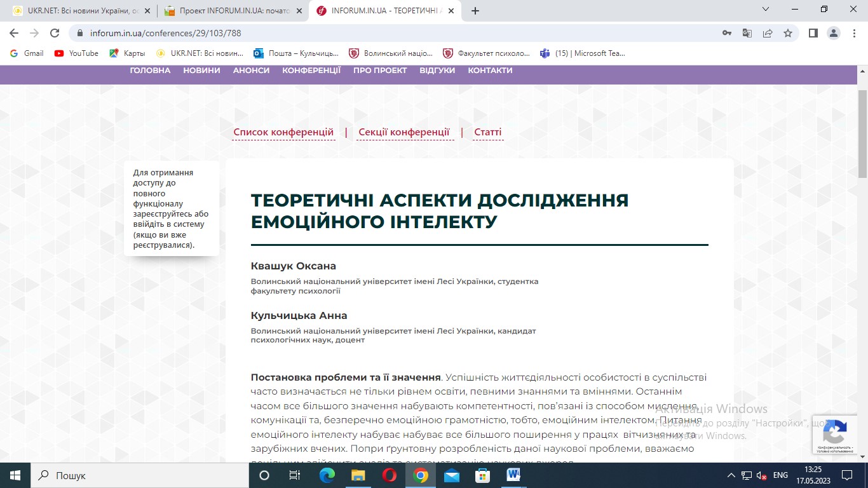Open Chrome password manager key icon
Viewport: 868px width, 488px height.
(x=726, y=32)
